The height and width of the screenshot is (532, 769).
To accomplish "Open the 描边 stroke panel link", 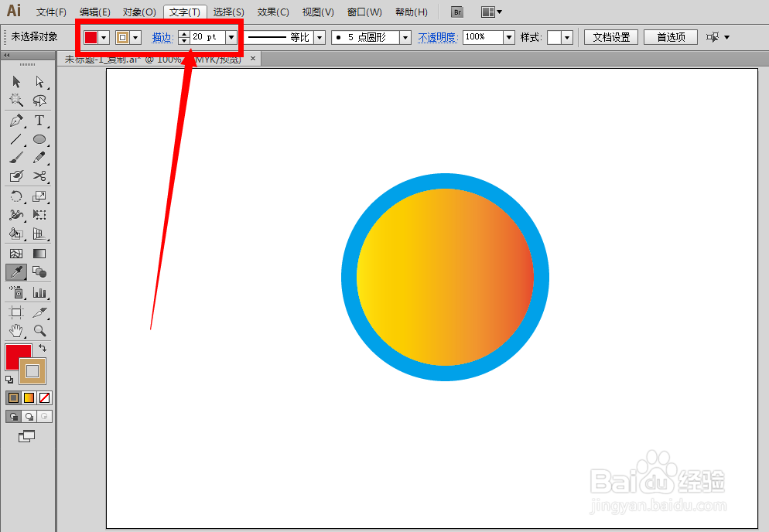I will pos(162,37).
